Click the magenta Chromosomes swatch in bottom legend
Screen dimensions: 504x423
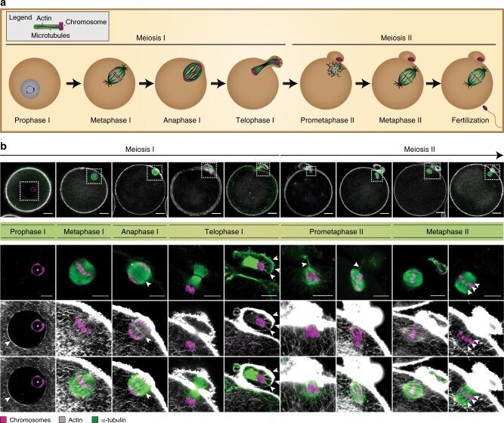pyautogui.click(x=3, y=420)
